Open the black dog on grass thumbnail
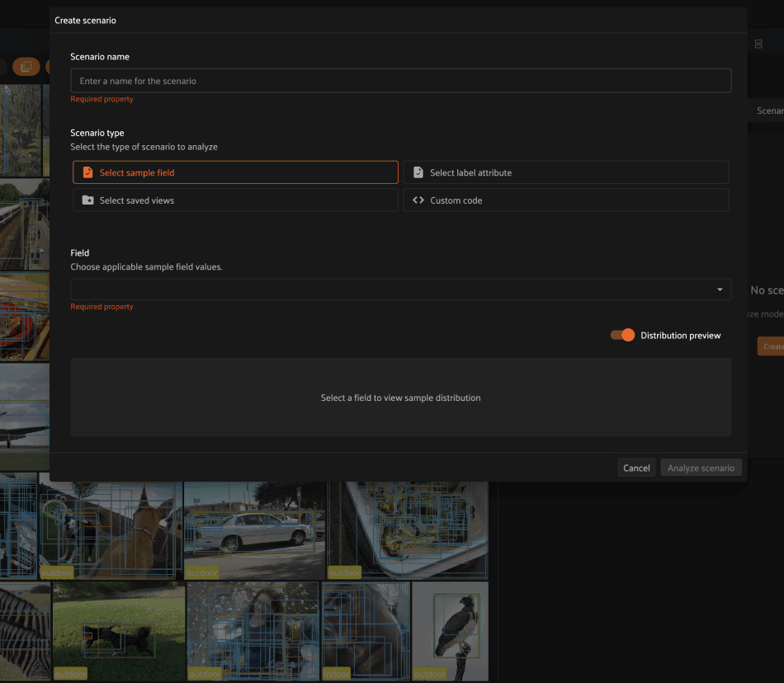Image resolution: width=784 pixels, height=683 pixels. point(119,631)
